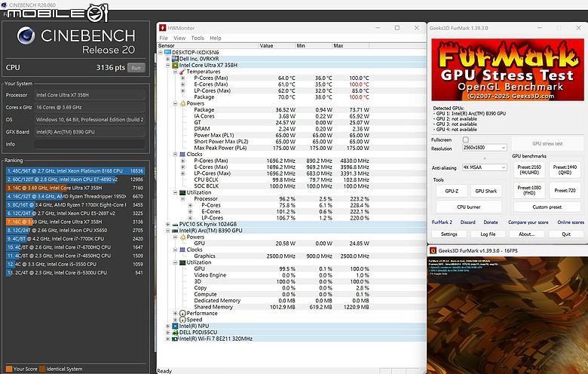Select ranking row Intel Xeon Platinum 8168 CPU

[x=75, y=170]
